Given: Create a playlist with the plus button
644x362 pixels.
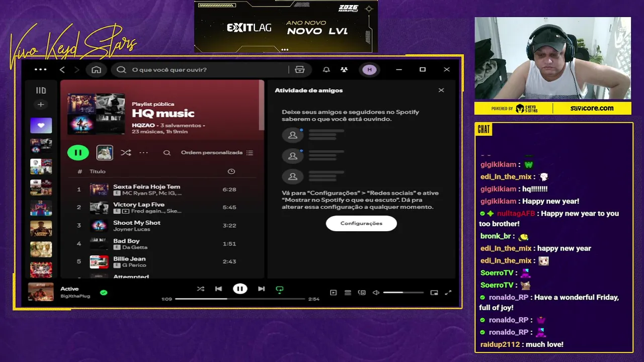Looking at the screenshot, I should pos(41,105).
